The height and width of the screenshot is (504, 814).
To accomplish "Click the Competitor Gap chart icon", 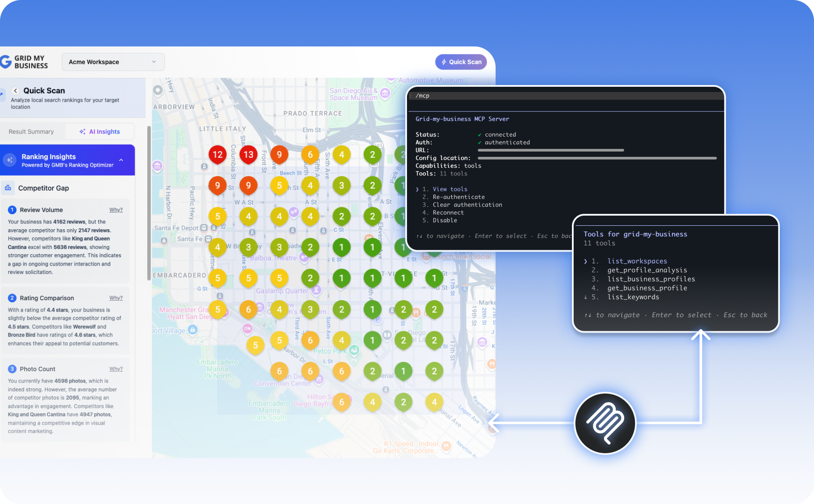I will click(8, 188).
